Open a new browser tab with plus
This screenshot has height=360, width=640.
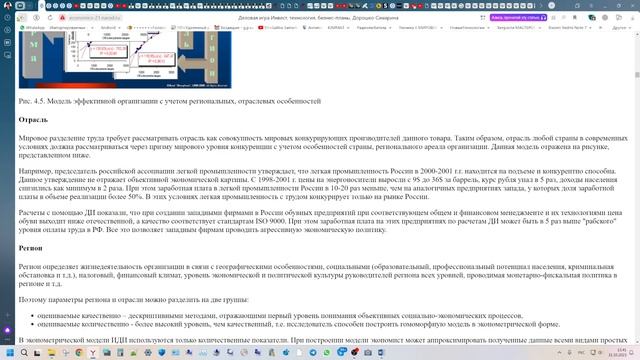tap(551, 6)
